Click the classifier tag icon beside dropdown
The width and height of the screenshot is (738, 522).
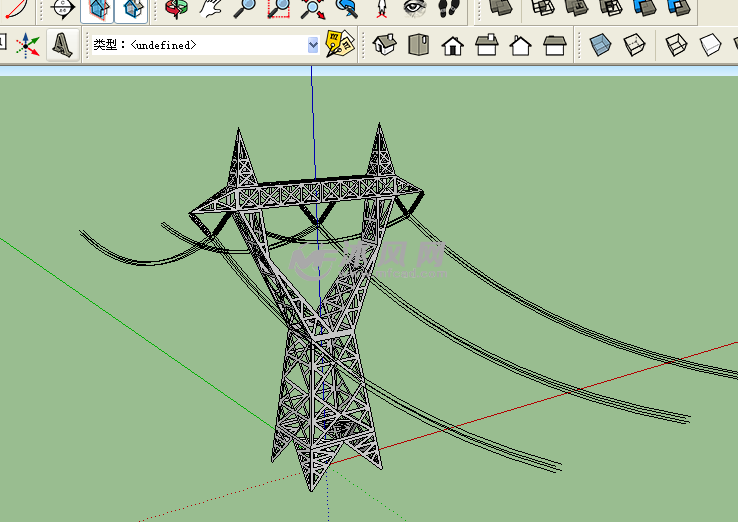pos(340,44)
